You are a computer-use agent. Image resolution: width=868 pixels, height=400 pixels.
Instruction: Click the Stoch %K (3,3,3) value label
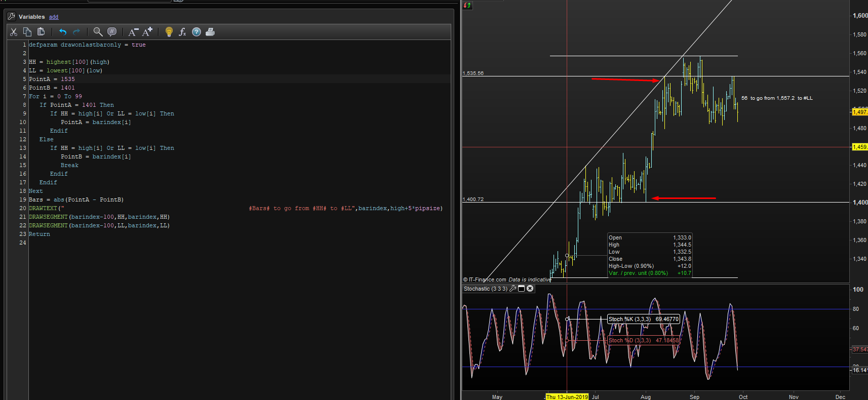coord(643,319)
